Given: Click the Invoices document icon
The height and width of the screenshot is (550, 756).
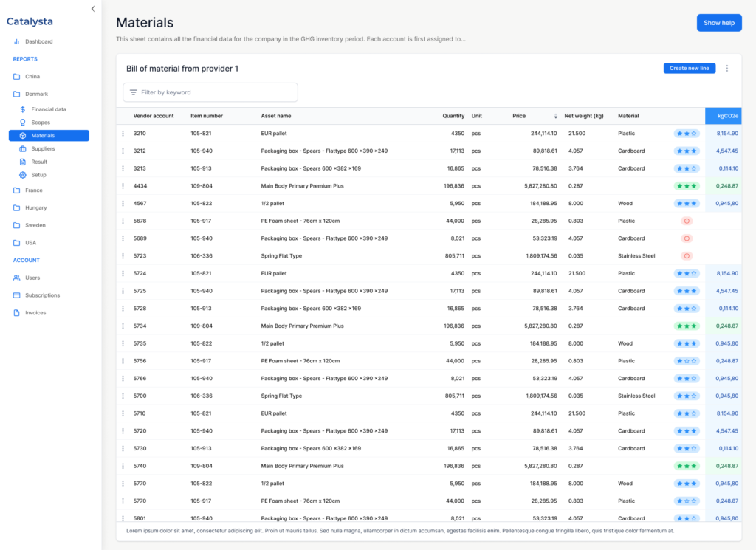Looking at the screenshot, I should point(17,313).
